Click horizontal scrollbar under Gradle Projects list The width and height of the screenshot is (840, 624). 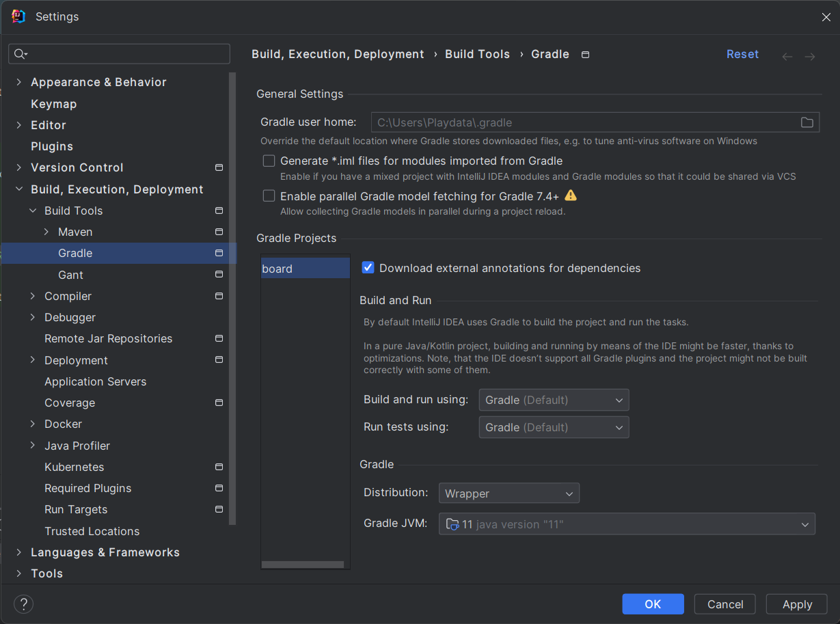(x=303, y=565)
